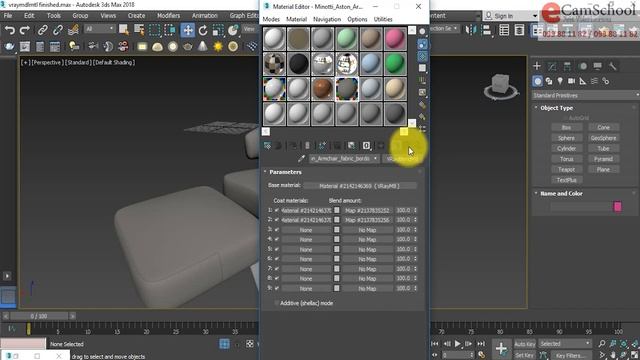Click the Mirror tool icon

(471, 30)
